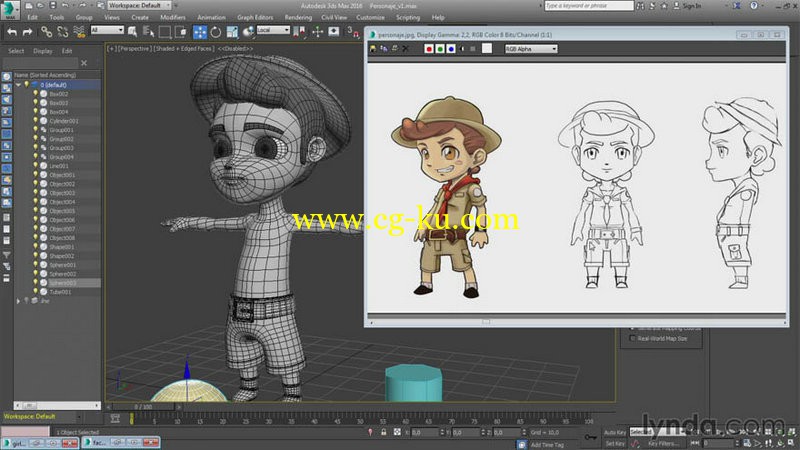Open the Workspace: Default dropdown
Image resolution: width=800 pixels, height=450 pixels.
(x=139, y=5)
